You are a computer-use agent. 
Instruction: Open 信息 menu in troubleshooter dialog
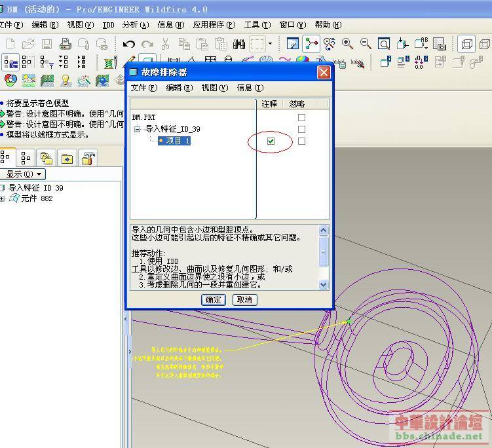pyautogui.click(x=250, y=88)
